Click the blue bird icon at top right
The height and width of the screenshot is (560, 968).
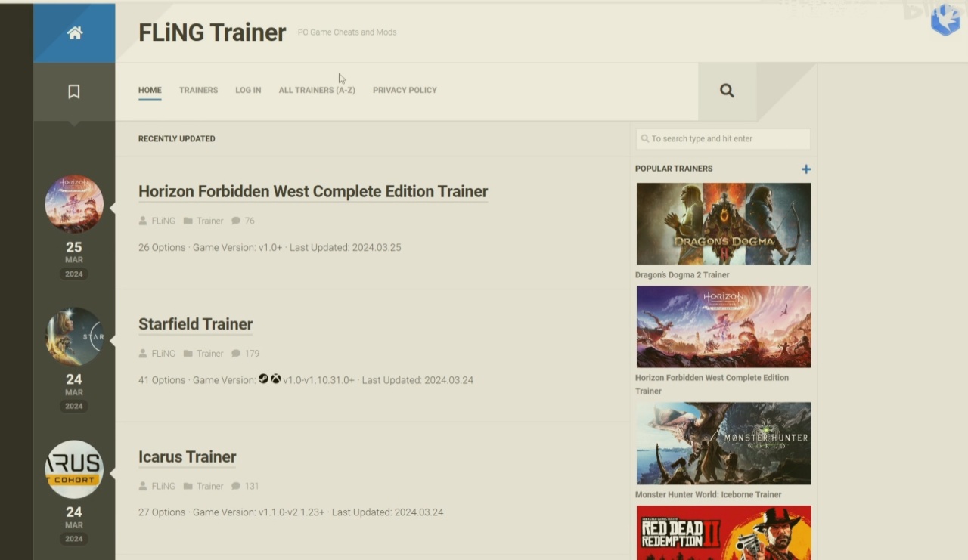945,20
